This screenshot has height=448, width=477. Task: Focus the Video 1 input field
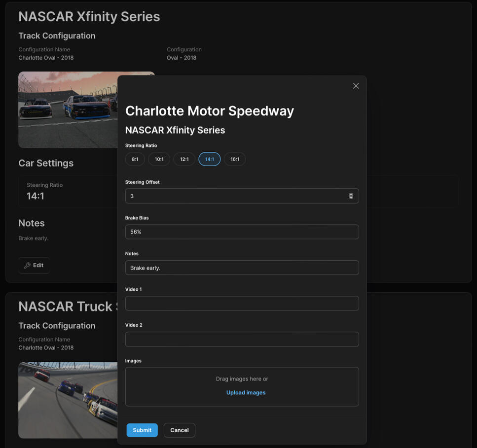(x=242, y=303)
